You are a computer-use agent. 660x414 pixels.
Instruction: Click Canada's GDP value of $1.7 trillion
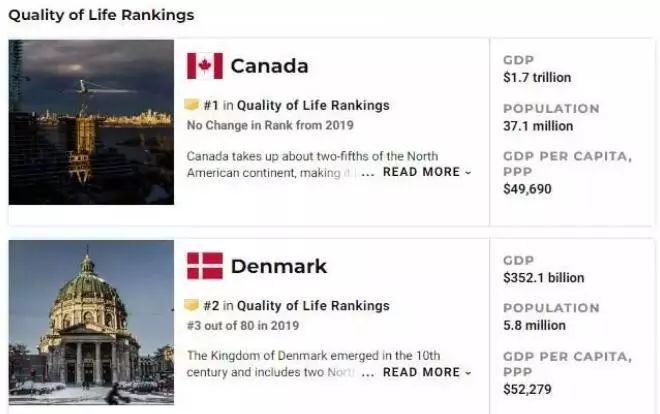click(538, 77)
